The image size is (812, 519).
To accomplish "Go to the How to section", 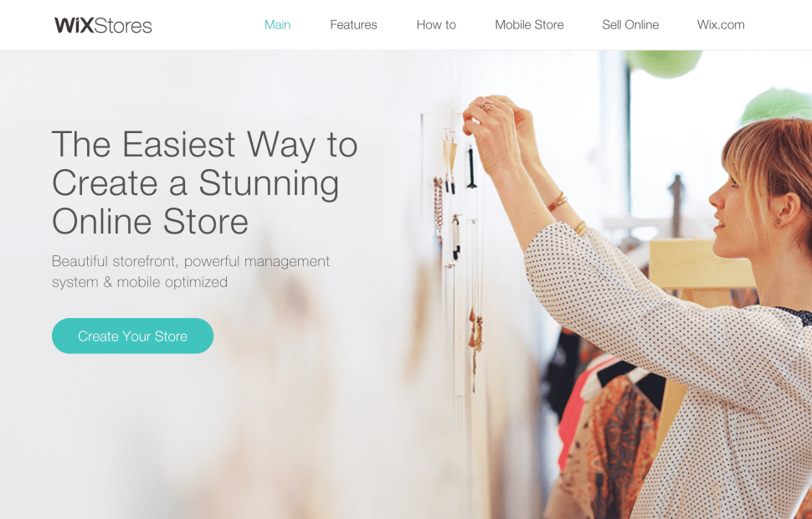I will tap(436, 25).
